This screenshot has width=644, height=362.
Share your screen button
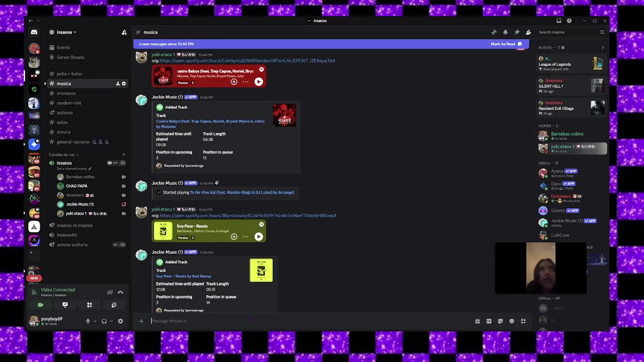pyautogui.click(x=65, y=305)
